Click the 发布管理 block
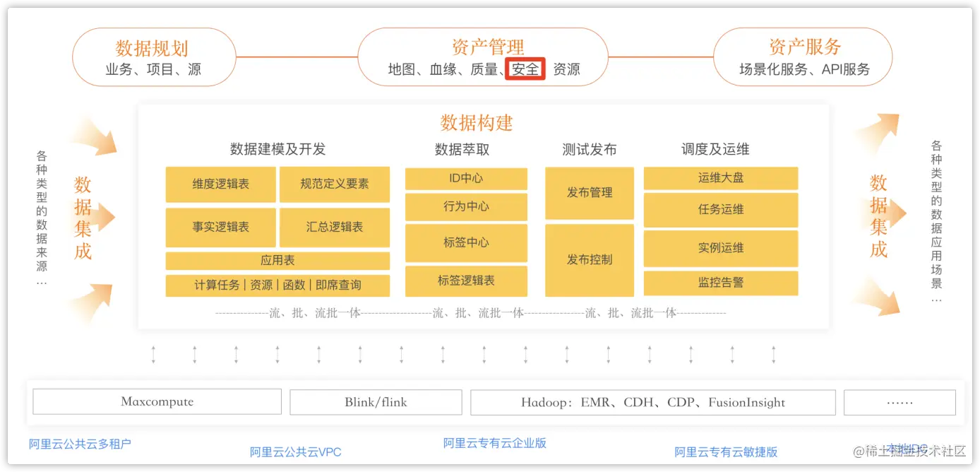The width and height of the screenshot is (980, 472). coord(590,193)
